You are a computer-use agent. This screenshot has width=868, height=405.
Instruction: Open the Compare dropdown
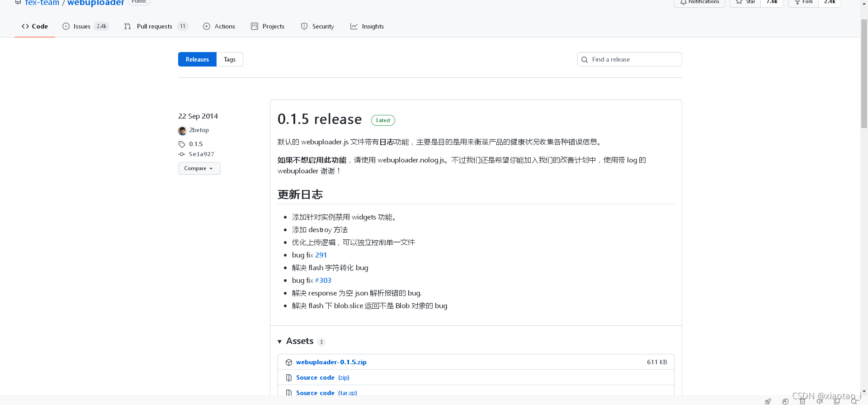pos(199,168)
